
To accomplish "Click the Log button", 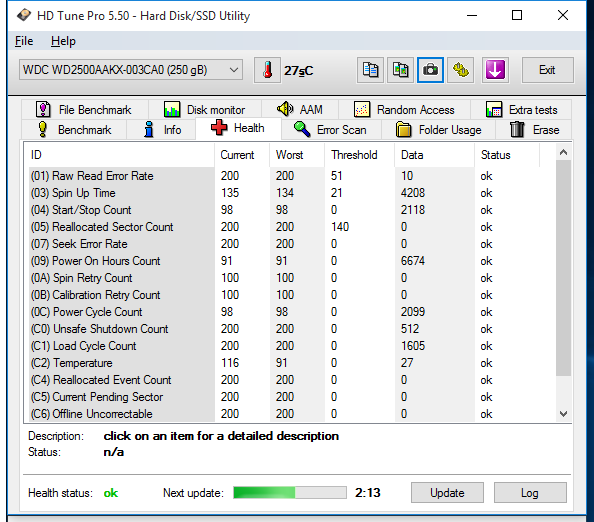I will [530, 493].
